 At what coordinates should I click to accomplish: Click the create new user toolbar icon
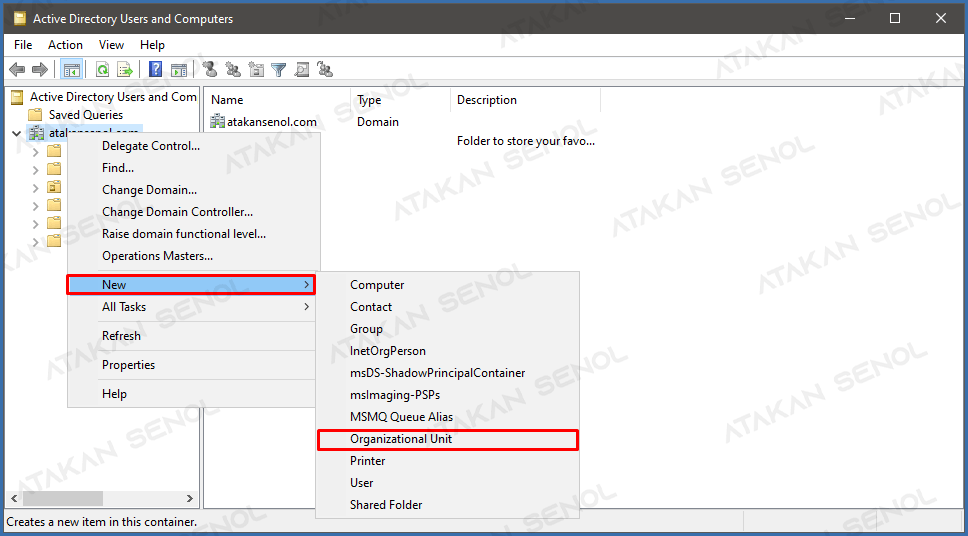pyautogui.click(x=211, y=70)
